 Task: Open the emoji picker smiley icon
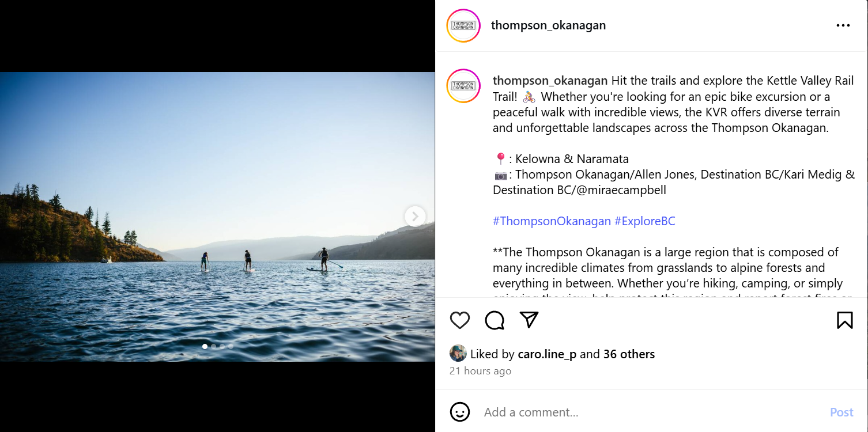[460, 412]
